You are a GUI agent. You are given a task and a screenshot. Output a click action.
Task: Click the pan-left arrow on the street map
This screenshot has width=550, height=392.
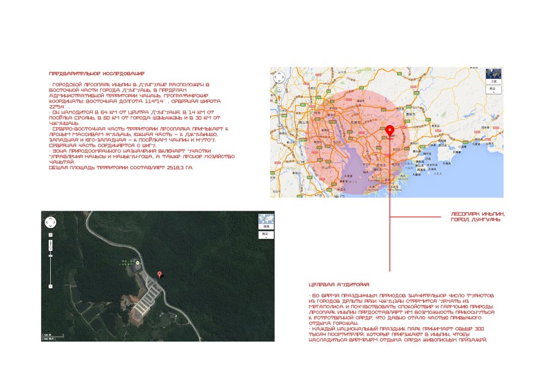pos(276,77)
